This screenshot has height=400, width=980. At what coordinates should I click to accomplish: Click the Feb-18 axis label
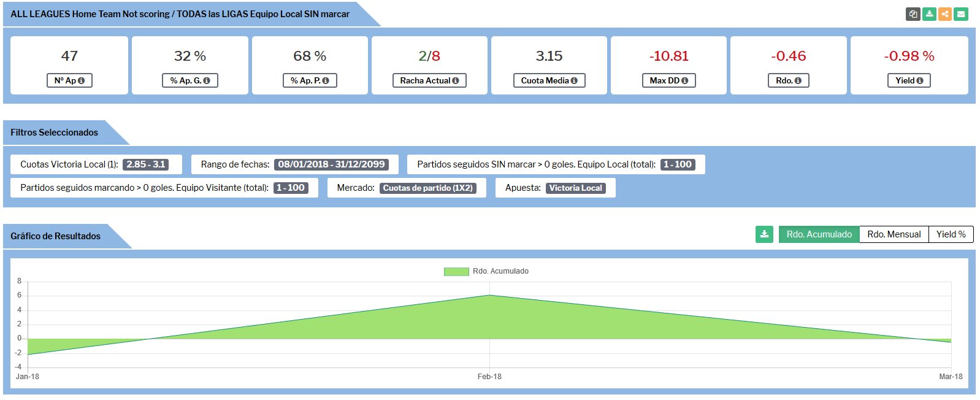pos(489,377)
